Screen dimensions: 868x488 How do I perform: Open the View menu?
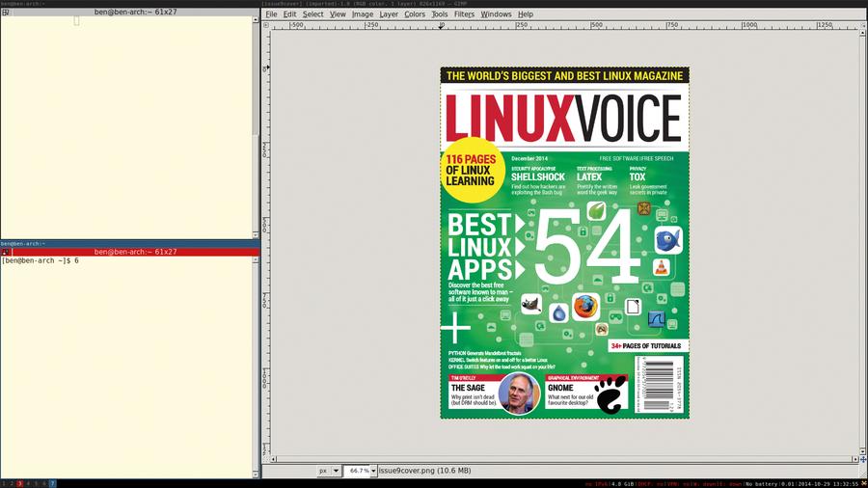(338, 14)
